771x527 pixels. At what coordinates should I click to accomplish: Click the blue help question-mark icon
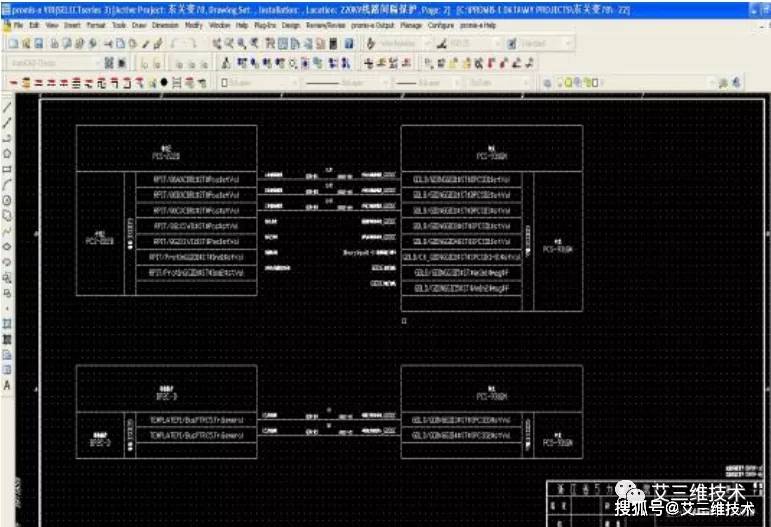(x=349, y=43)
